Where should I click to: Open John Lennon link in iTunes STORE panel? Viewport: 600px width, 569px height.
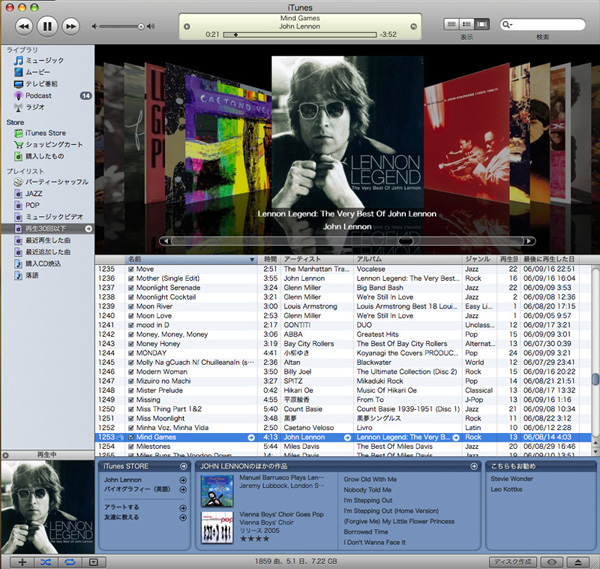(x=122, y=480)
